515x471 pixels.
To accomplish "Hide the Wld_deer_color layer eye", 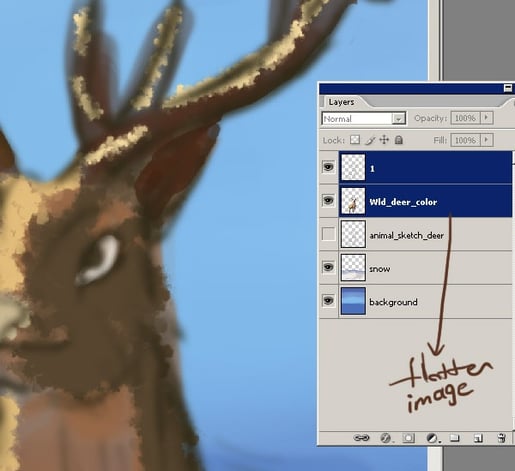I will (328, 200).
